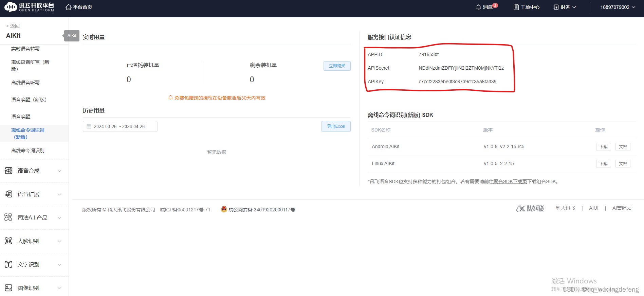This screenshot has width=644, height=296.
Task: Click the iFLYTEK footer logo
Action: pos(530,208)
